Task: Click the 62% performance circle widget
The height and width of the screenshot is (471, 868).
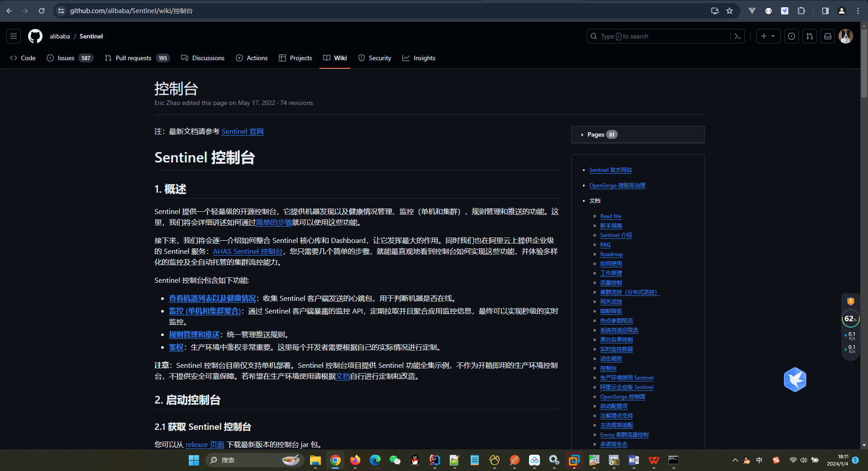Action: (850, 319)
